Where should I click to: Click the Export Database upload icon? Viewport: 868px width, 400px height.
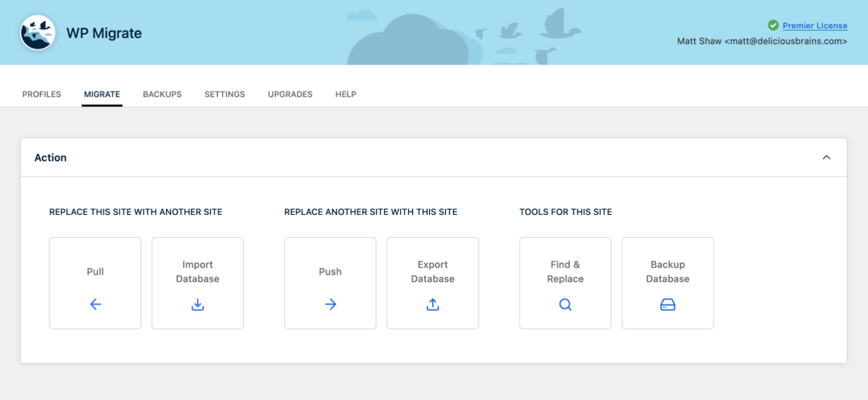point(433,304)
